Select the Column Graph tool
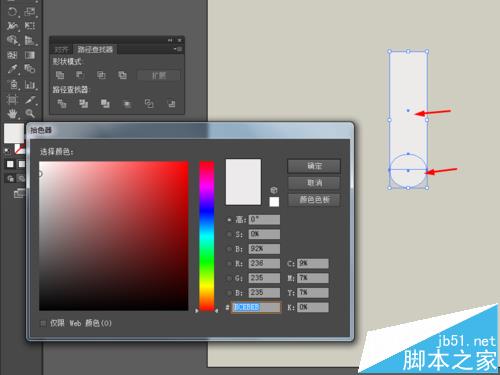The height and width of the screenshot is (375, 500). click(x=29, y=84)
